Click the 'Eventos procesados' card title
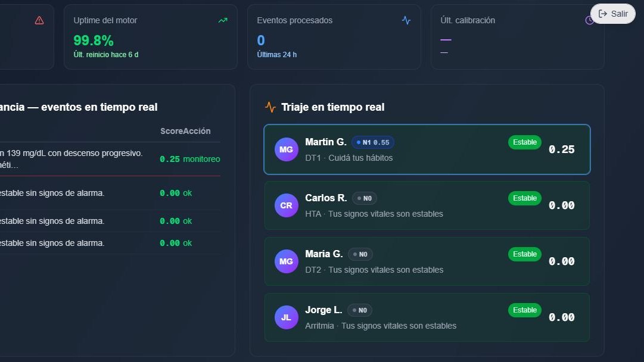The image size is (644, 362). (x=294, y=20)
